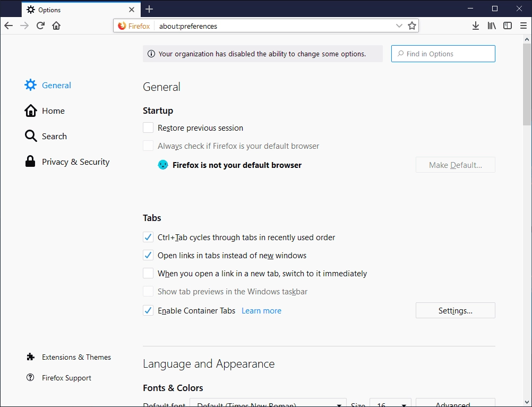
Task: Click the sad face default browser icon
Action: click(x=163, y=165)
